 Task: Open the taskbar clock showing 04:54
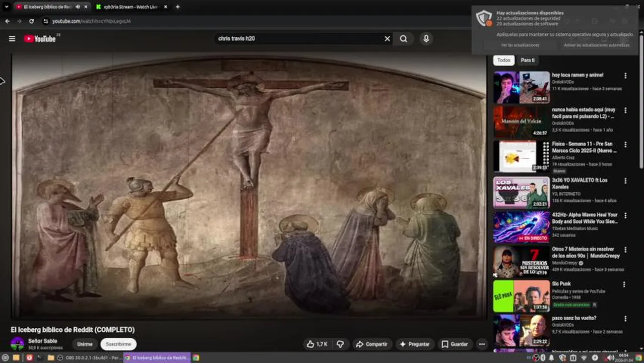tap(623, 357)
